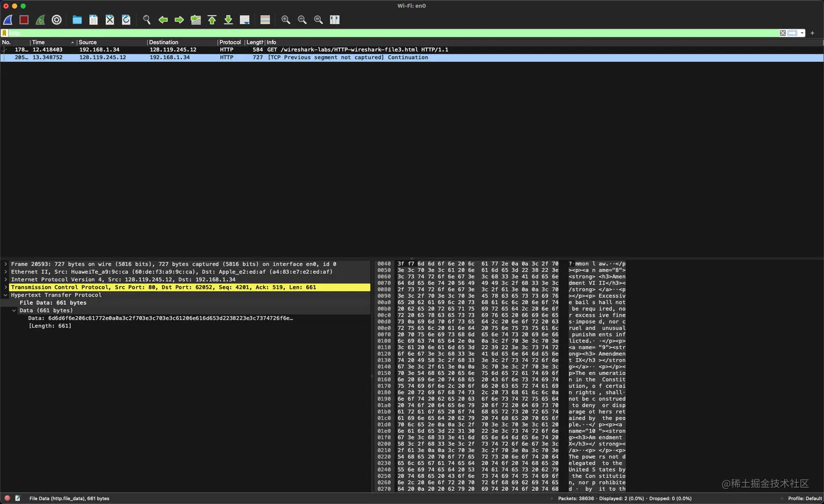Close this capture file
This screenshot has width=824, height=504.
pyautogui.click(x=110, y=20)
